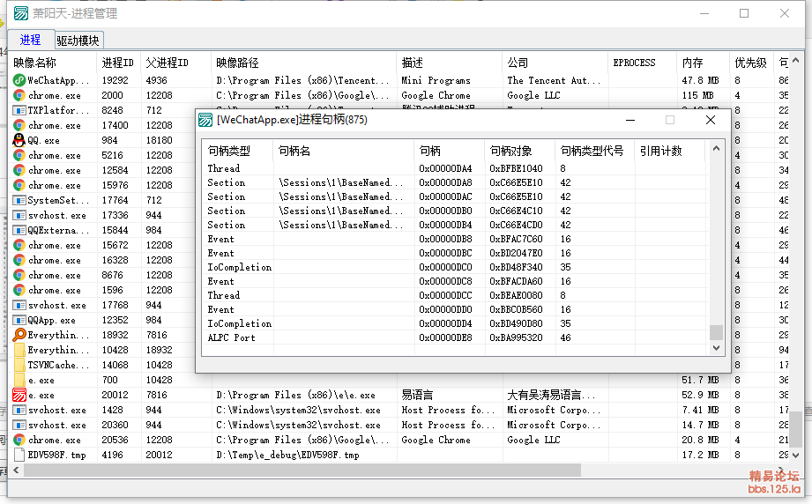Click the red e.exe icon, PID 20012
This screenshot has width=812, height=504.
19,395
